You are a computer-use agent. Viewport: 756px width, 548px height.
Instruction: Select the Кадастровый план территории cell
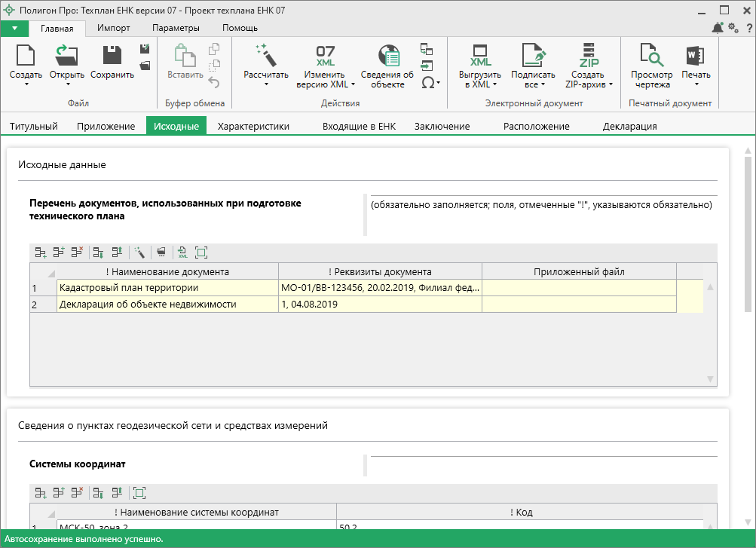coord(167,288)
